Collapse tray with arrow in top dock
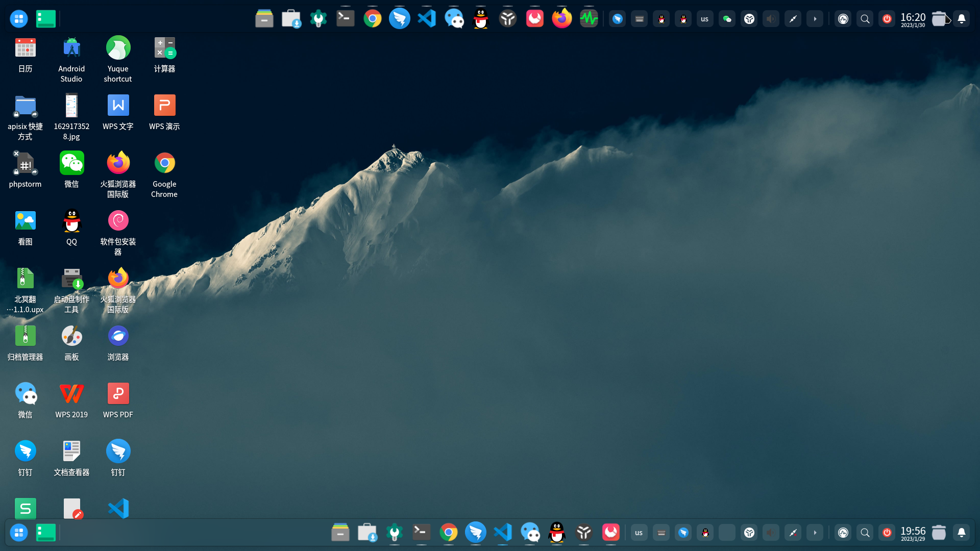 815,19
